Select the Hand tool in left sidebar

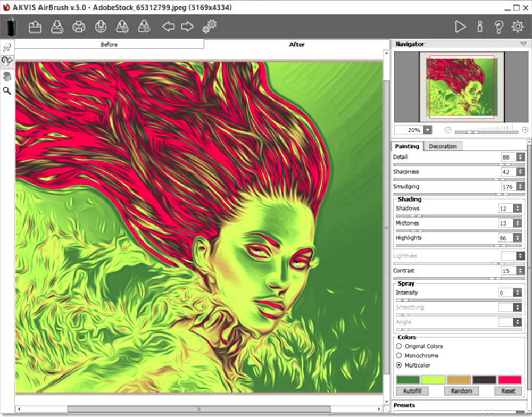point(7,77)
